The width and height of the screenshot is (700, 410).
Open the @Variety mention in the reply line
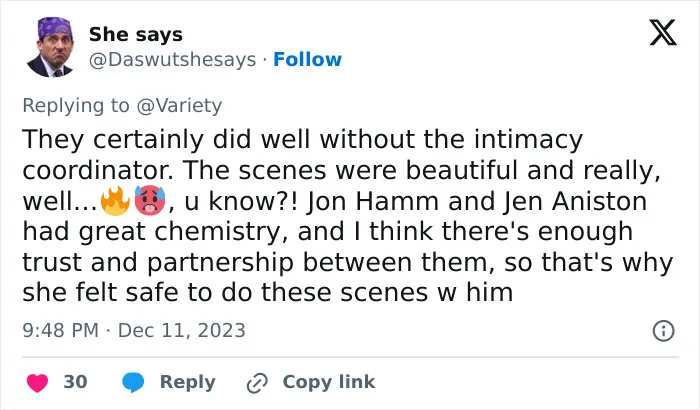point(179,105)
